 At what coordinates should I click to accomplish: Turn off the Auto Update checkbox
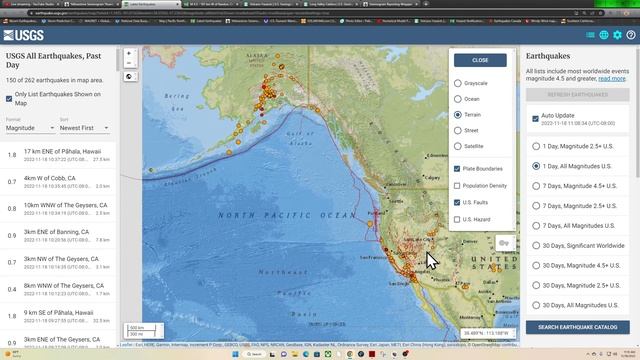(536, 119)
